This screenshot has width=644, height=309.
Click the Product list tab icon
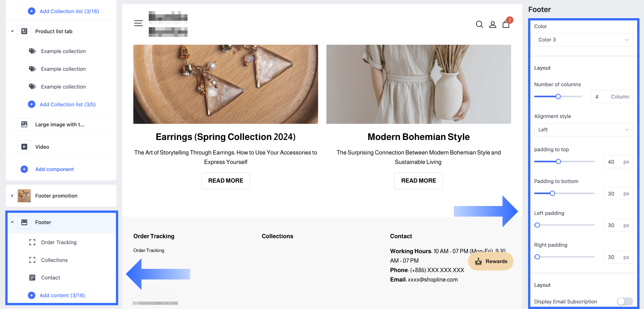(x=24, y=31)
